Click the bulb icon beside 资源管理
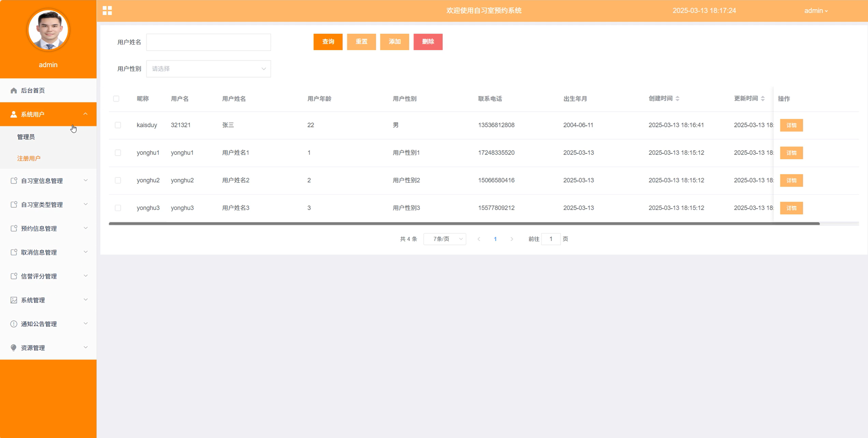This screenshot has height=438, width=868. pos(14,347)
